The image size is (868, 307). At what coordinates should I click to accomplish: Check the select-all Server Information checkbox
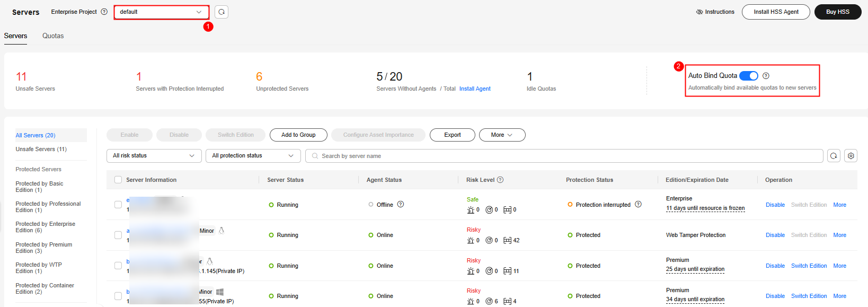pos(118,180)
